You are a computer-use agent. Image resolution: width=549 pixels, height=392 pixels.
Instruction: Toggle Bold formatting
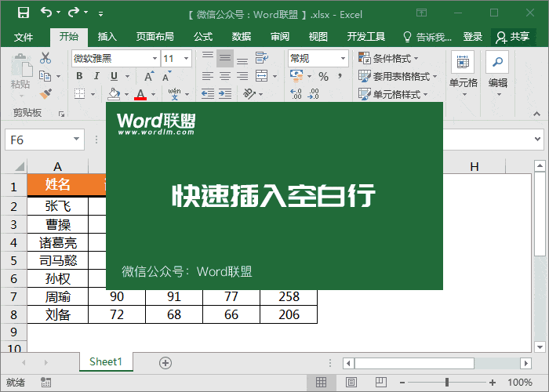(79, 76)
